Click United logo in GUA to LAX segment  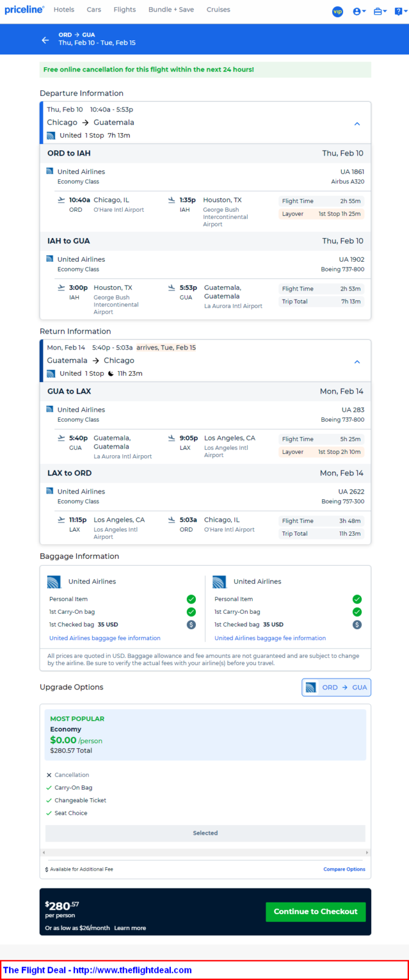[50, 409]
